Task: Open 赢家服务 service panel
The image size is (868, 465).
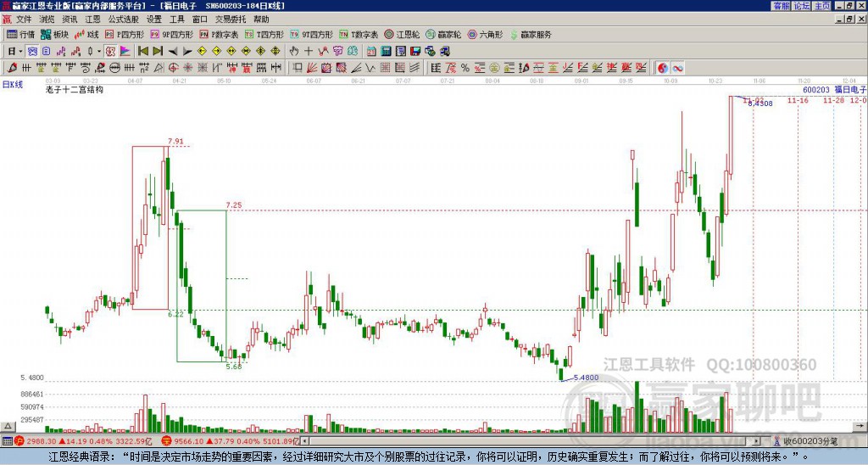Action: click(x=531, y=34)
